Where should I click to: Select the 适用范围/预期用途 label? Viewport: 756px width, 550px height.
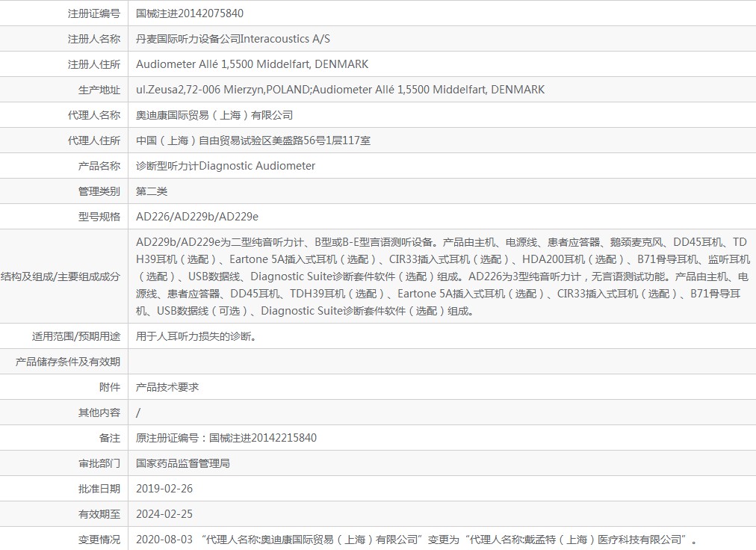coord(76,336)
